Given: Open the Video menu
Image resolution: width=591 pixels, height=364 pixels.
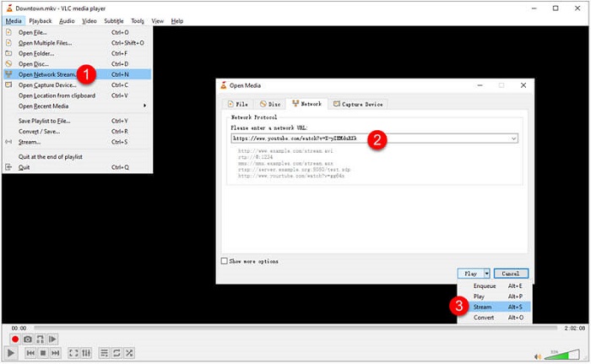Looking at the screenshot, I should click(x=89, y=21).
